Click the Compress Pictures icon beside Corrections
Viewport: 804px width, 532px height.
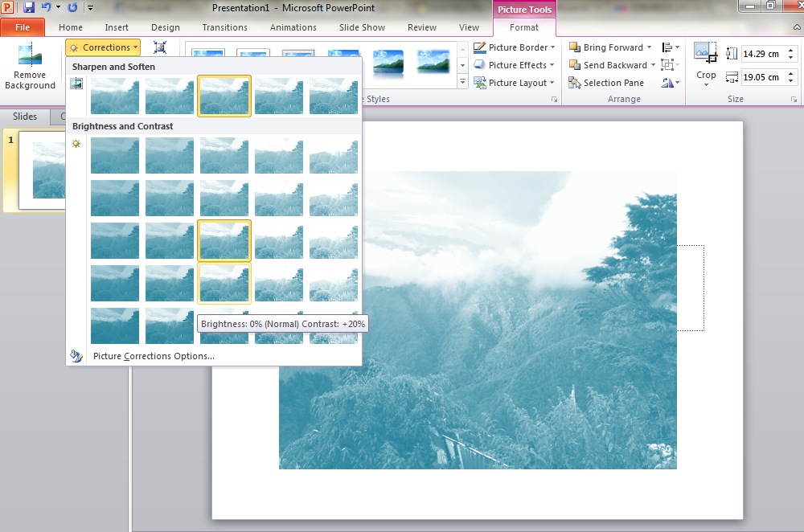pyautogui.click(x=159, y=47)
